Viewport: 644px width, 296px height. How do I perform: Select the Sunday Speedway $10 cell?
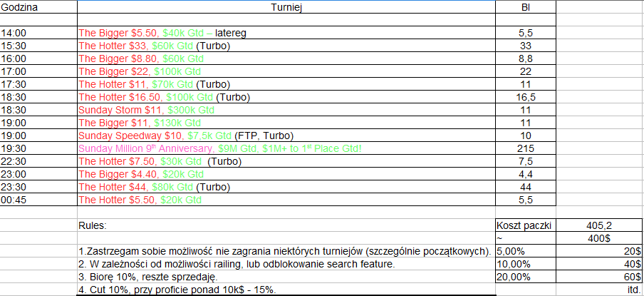pyautogui.click(x=286, y=136)
